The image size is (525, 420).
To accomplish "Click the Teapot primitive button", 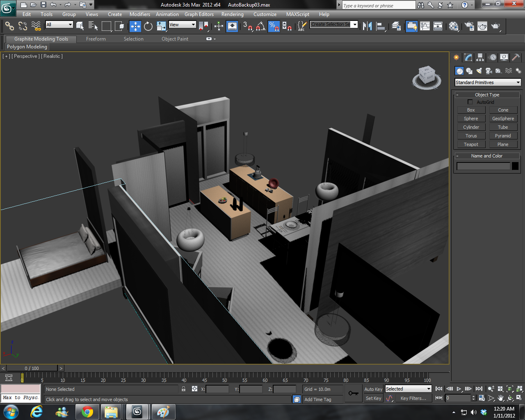I will coord(471,144).
